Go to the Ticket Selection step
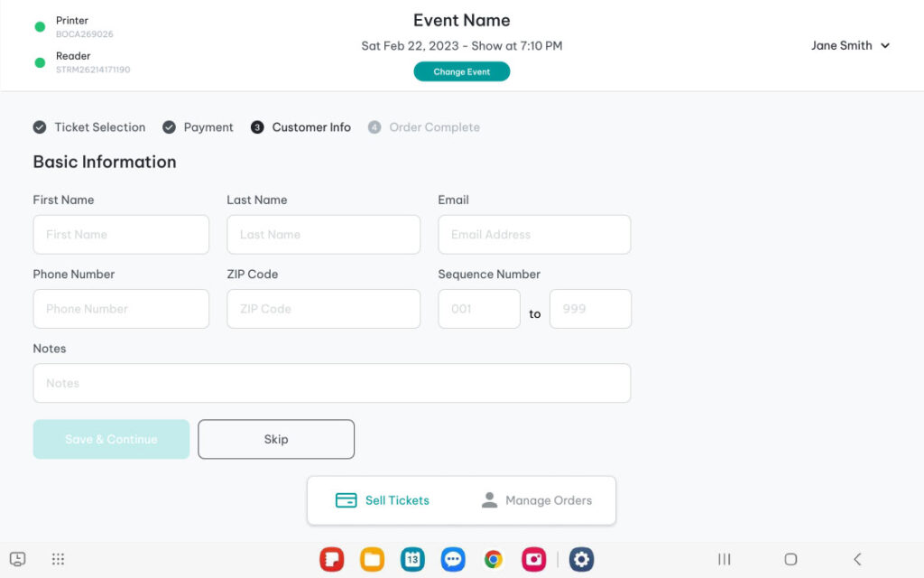This screenshot has width=924, height=578. (89, 127)
